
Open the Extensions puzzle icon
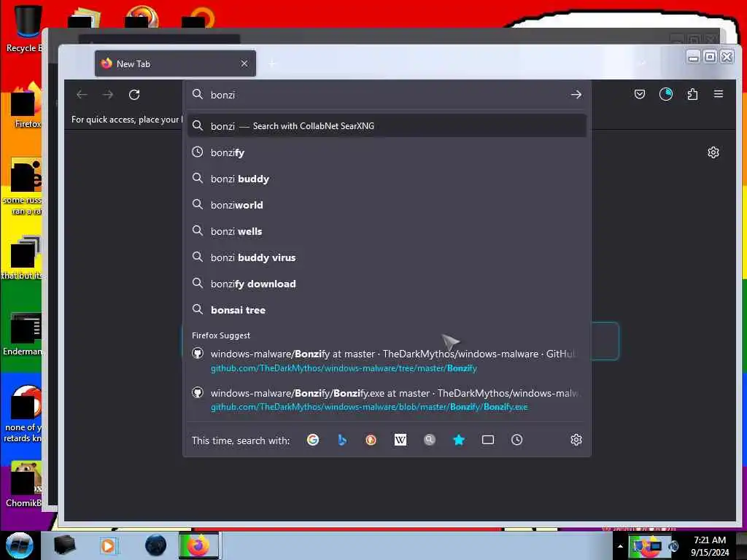(692, 94)
